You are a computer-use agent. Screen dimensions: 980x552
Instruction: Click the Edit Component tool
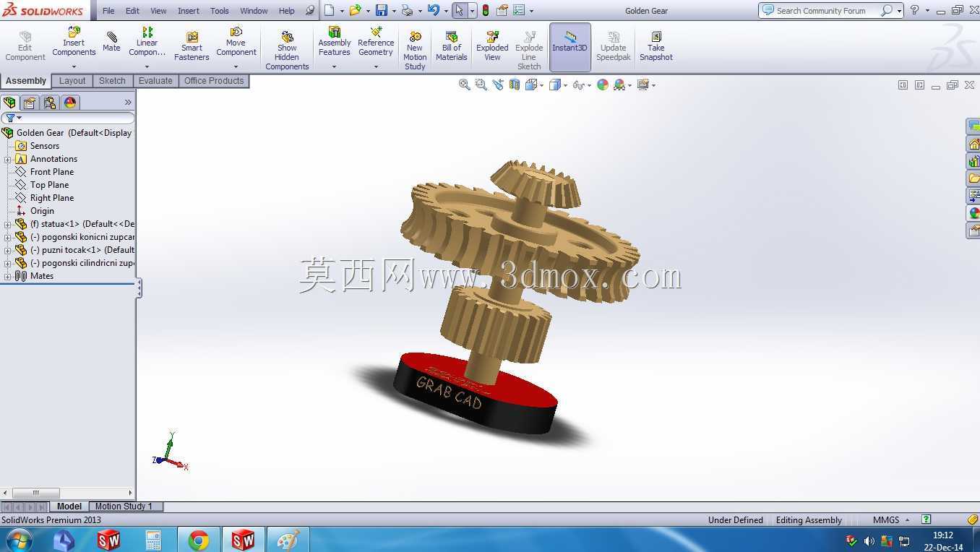tap(25, 46)
